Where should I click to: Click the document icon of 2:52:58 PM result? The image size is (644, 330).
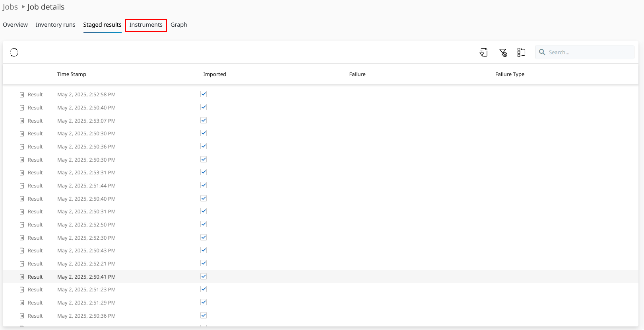coord(22,95)
